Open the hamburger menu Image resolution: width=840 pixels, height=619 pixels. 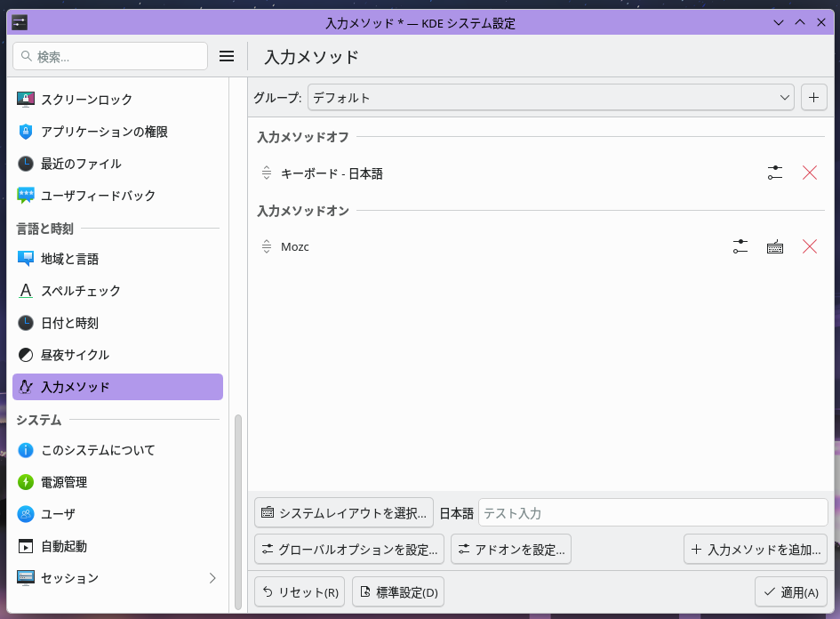(x=227, y=57)
